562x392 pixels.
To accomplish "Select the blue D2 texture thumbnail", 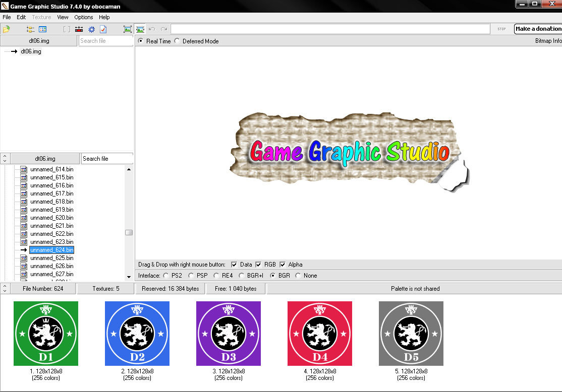I will pyautogui.click(x=137, y=333).
